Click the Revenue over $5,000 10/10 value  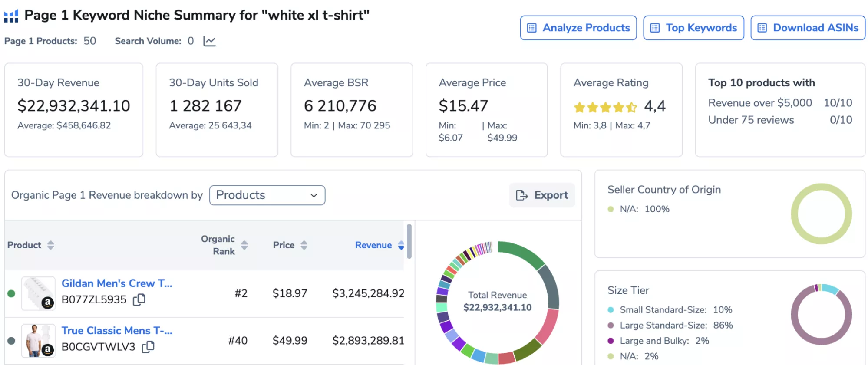click(x=838, y=103)
